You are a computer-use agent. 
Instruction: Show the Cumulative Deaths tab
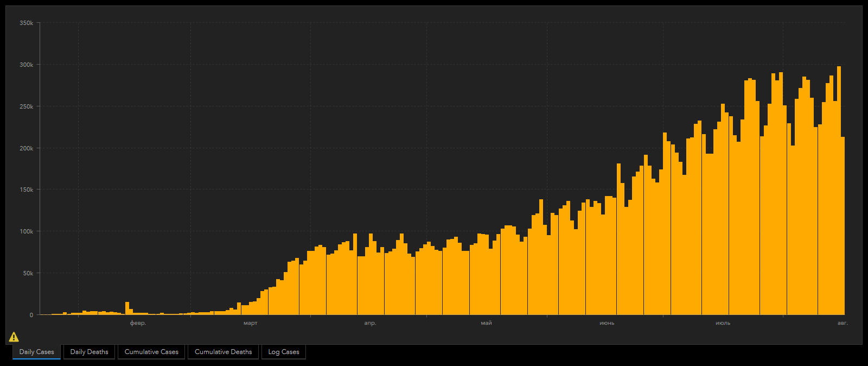tap(223, 352)
